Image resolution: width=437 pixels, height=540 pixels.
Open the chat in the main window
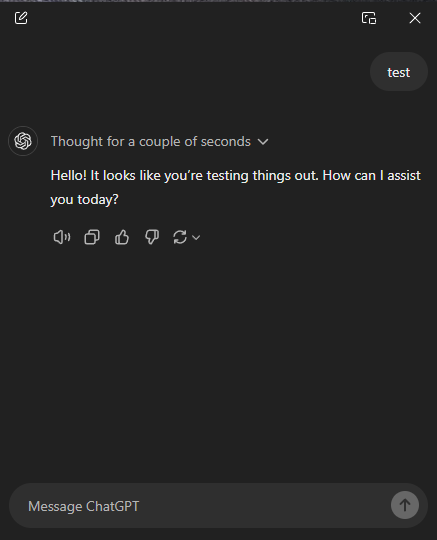click(368, 18)
